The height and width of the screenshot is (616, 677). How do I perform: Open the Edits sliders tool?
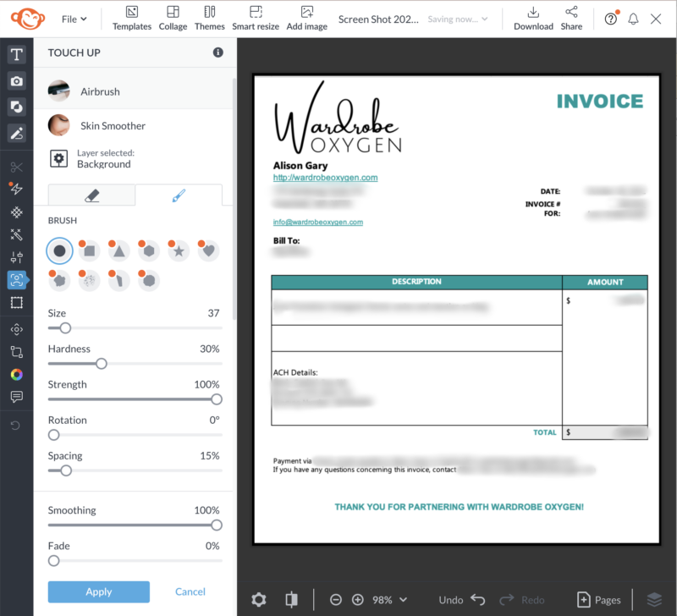coord(16,257)
